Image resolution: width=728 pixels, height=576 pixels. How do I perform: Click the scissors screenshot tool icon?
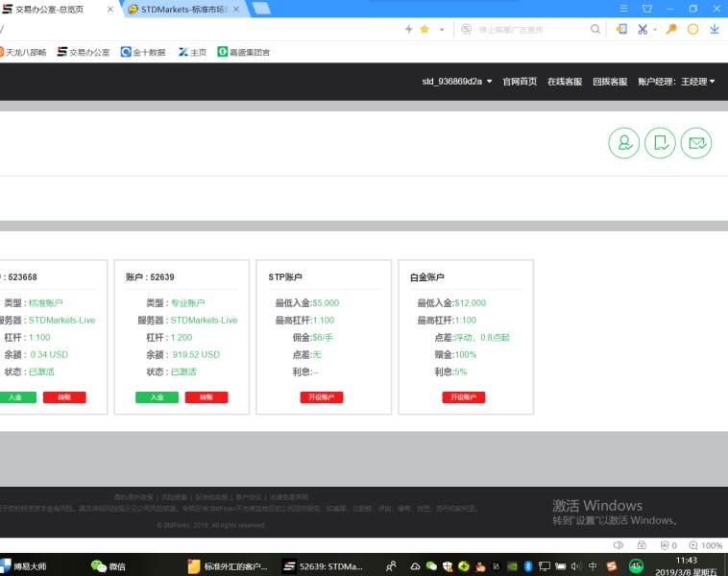point(643,30)
